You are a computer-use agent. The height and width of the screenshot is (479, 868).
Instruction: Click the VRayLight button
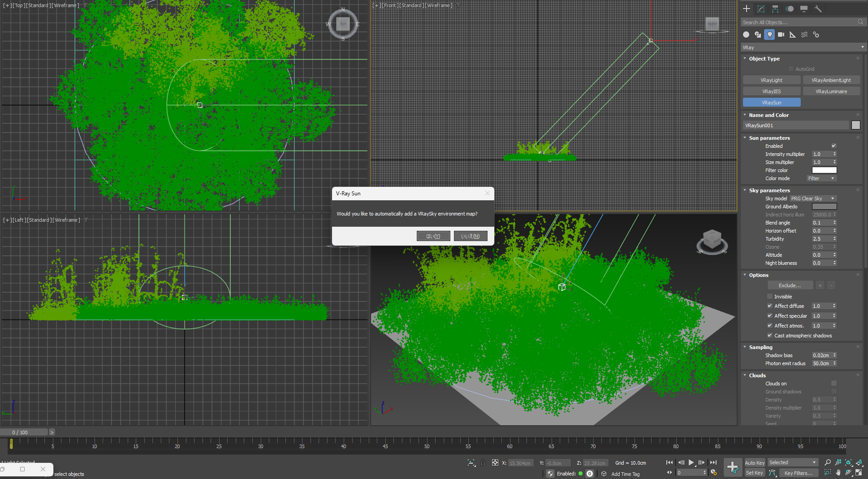pos(771,80)
